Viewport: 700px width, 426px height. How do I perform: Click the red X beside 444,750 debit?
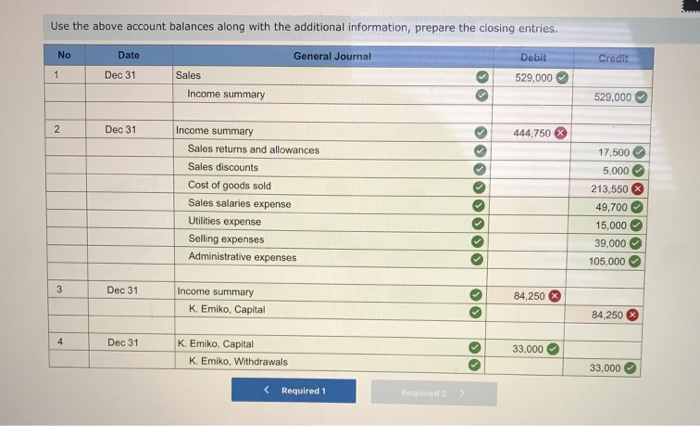[x=561, y=132]
